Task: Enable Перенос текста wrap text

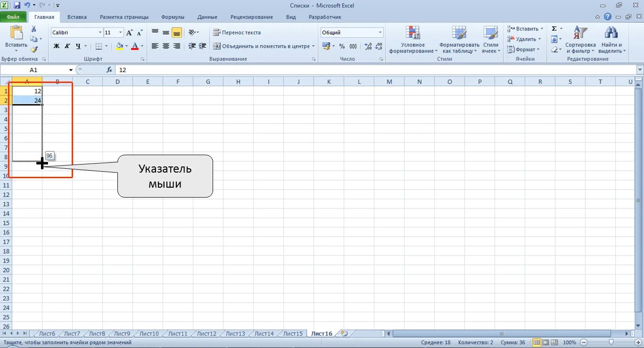Action: (237, 33)
